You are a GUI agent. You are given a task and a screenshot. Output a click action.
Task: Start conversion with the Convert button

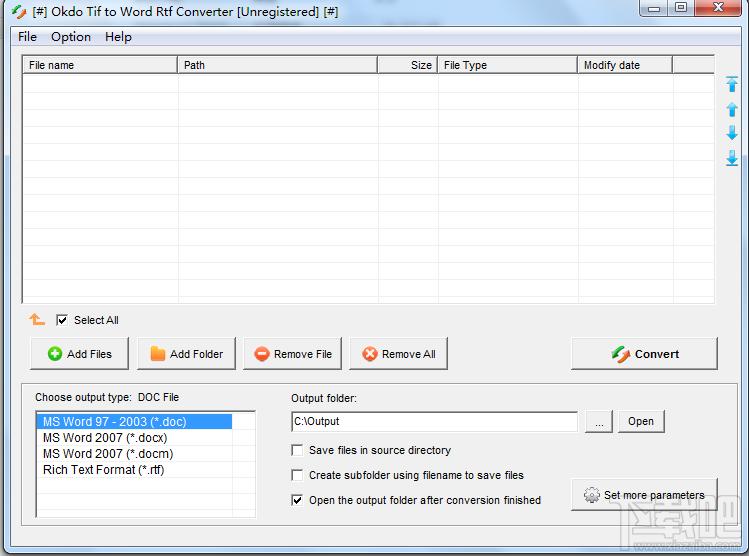(x=644, y=354)
